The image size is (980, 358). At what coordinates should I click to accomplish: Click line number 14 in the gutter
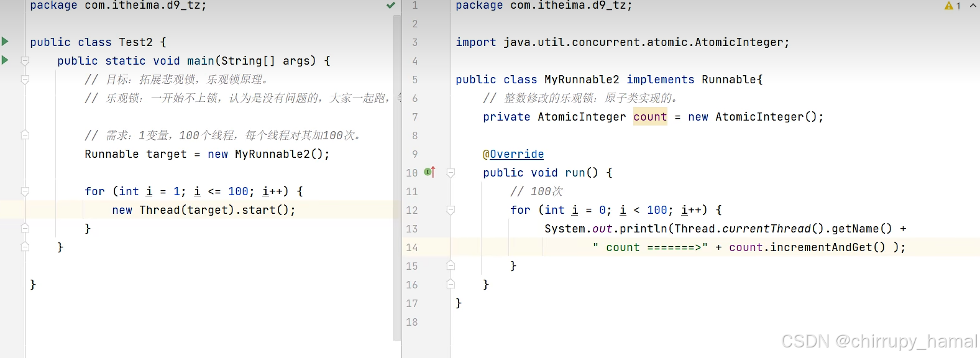pos(412,247)
